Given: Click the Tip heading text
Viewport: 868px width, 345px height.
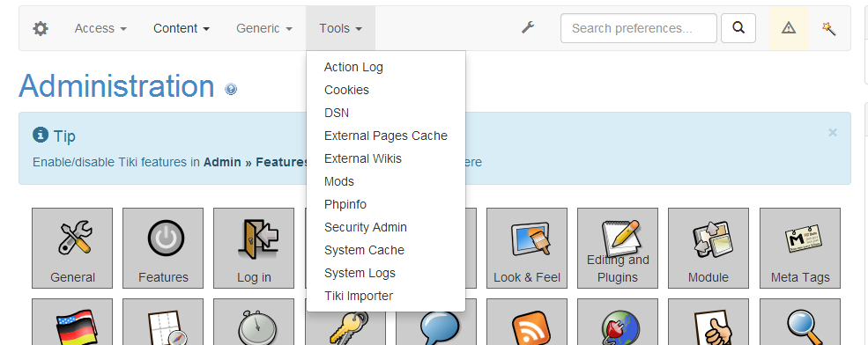Looking at the screenshot, I should click(64, 136).
